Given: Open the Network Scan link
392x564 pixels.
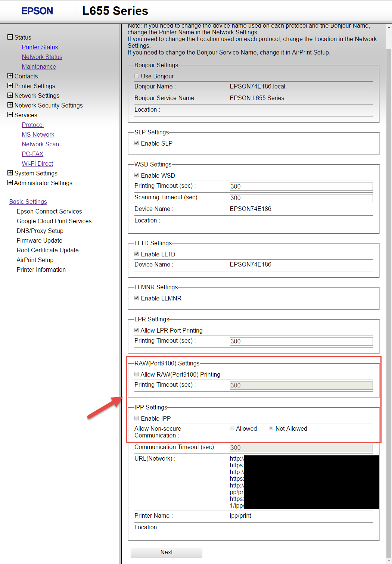Looking at the screenshot, I should tap(40, 144).
